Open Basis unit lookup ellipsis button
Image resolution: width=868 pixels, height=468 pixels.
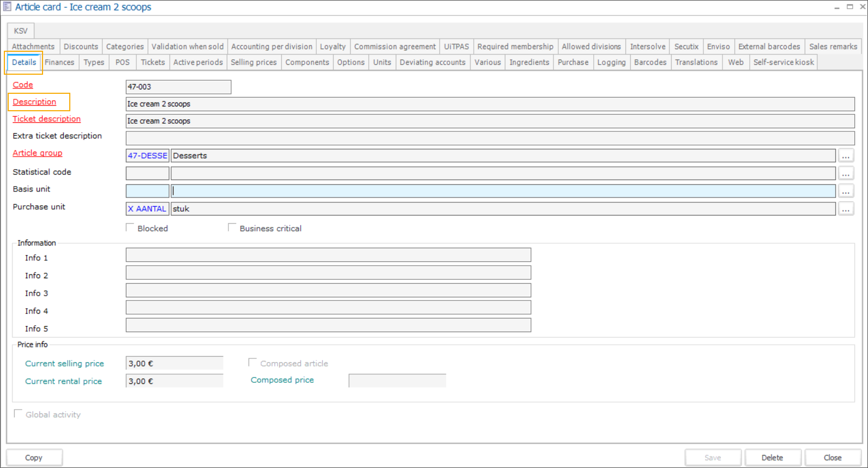click(846, 191)
